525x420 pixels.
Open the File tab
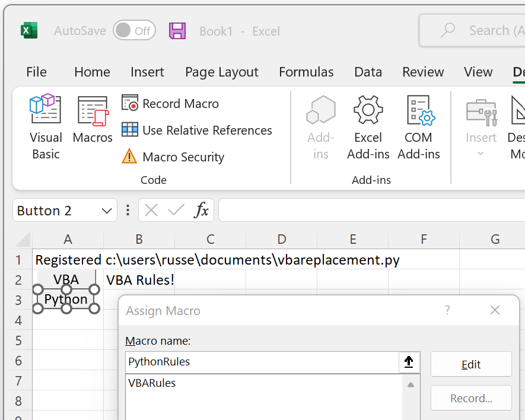click(36, 72)
